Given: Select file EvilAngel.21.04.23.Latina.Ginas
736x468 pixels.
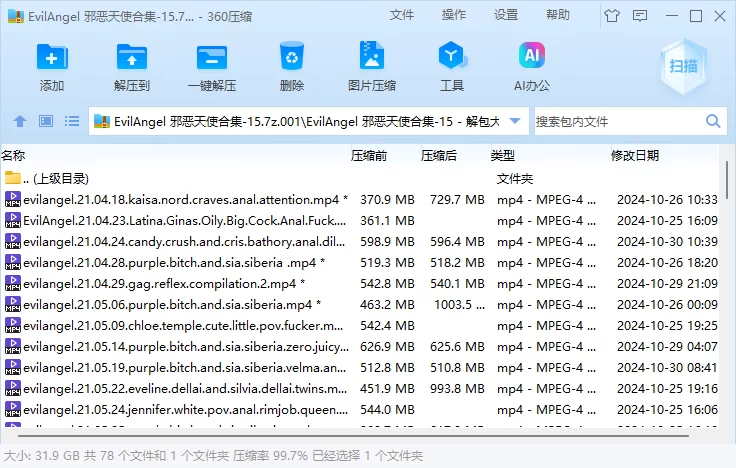Looking at the screenshot, I should click(360, 221).
